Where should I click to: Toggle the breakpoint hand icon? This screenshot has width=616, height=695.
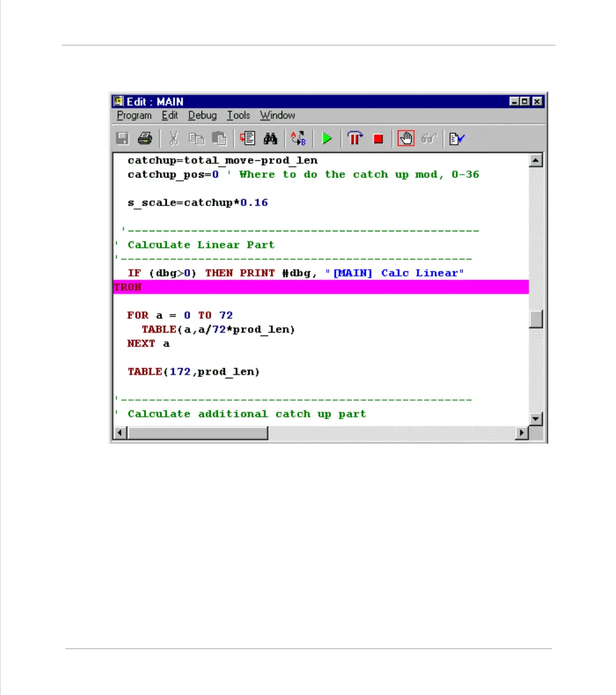(x=406, y=138)
